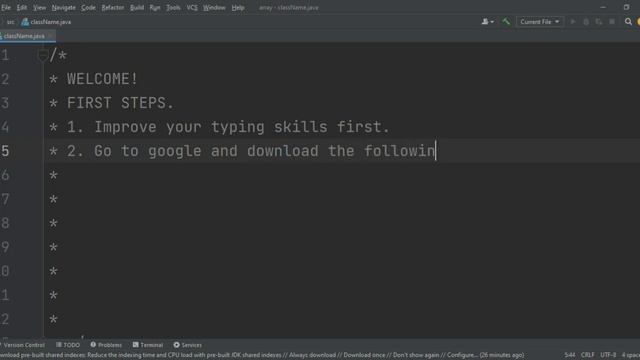This screenshot has height=360, width=640.
Task: Click the Debug bug icon
Action: coord(586,22)
